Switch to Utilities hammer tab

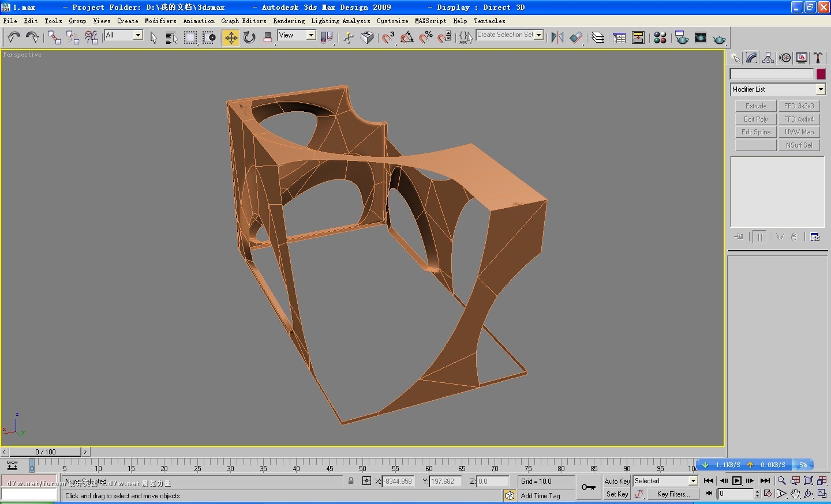pos(818,58)
